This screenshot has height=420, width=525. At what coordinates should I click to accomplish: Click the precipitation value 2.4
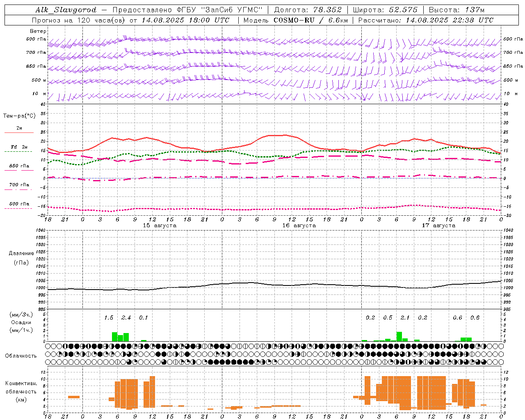[x=126, y=318]
